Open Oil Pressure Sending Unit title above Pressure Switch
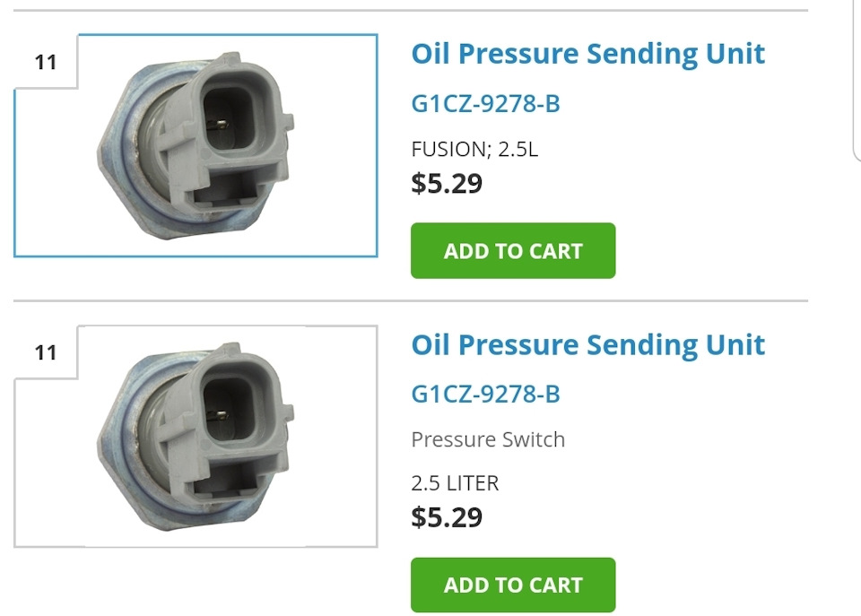The width and height of the screenshot is (861, 616). 587,345
